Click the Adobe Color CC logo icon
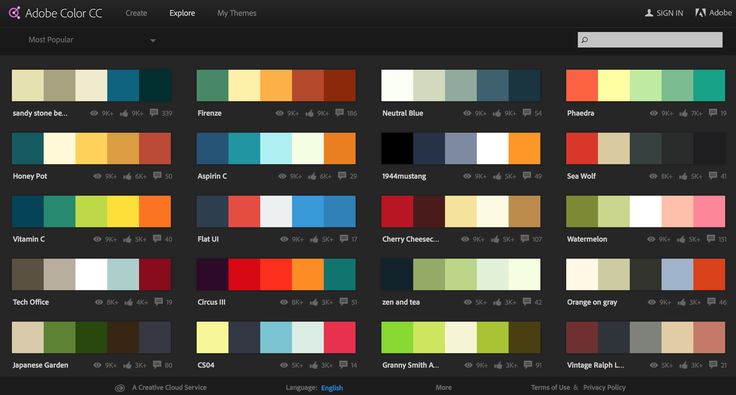 (x=15, y=13)
